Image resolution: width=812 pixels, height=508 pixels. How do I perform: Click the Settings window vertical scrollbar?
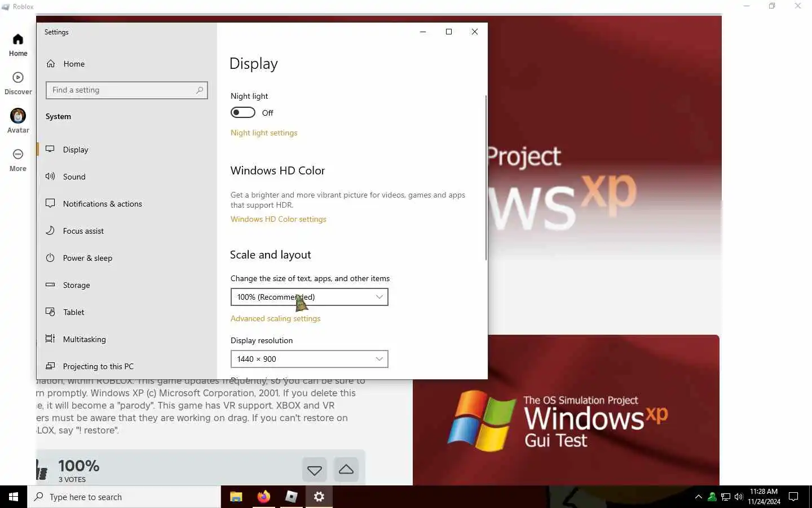[486, 178]
